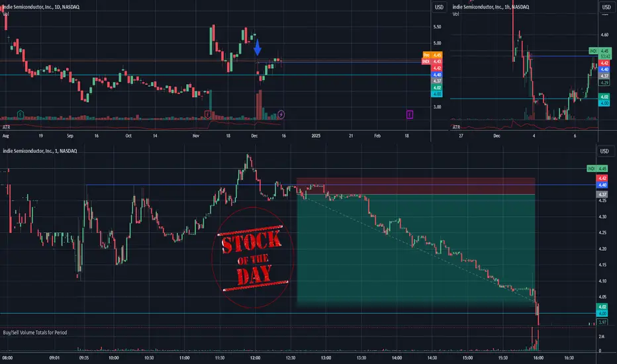
Task: Click the green 4.02 price label on the 1h axis
Action: tap(604, 97)
